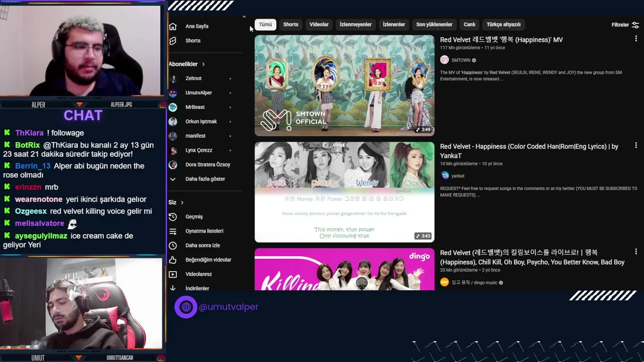Expand Daha fazla göster subscriptions
Screen dimensions: 644x362
pos(205,179)
